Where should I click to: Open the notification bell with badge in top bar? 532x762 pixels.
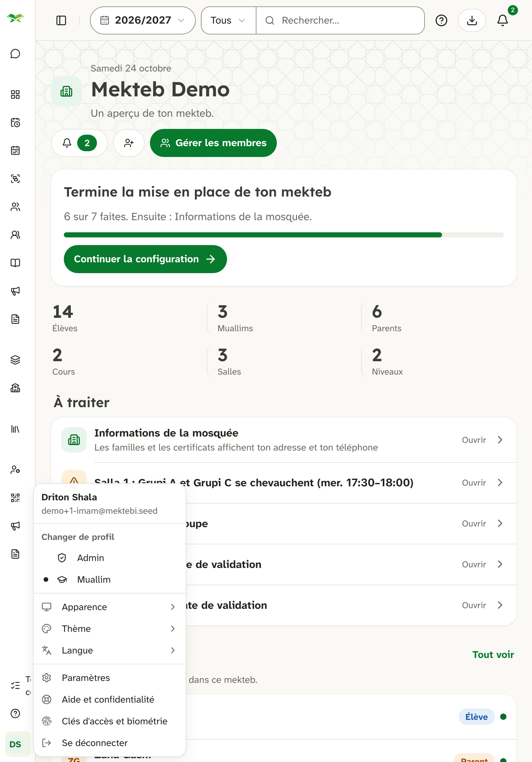point(502,20)
